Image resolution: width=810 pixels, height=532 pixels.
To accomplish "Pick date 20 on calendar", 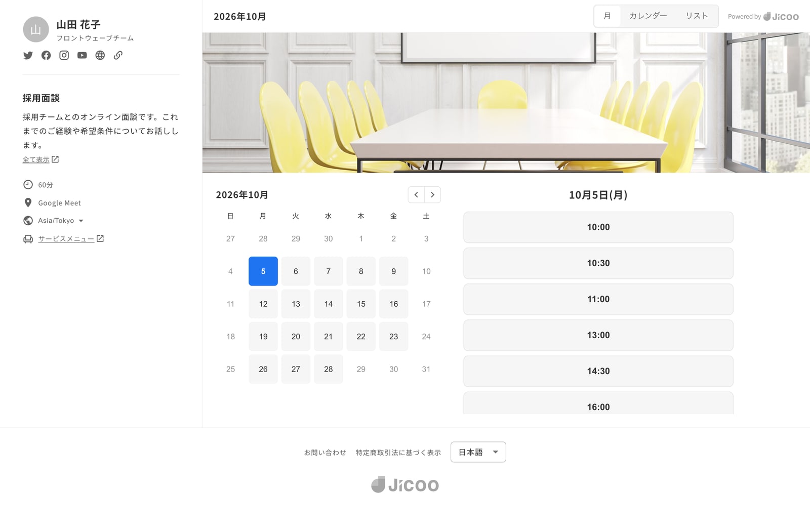I will point(296,337).
